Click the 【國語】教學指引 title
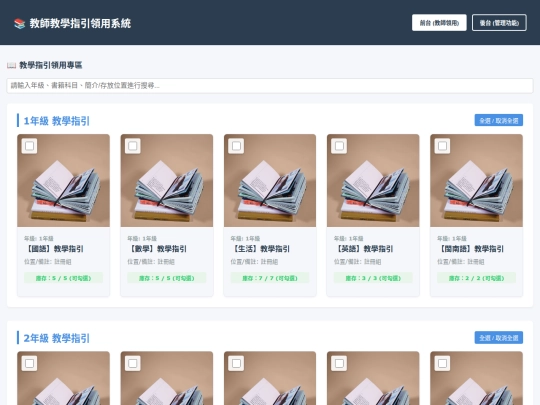The image size is (540, 405). tap(54, 249)
